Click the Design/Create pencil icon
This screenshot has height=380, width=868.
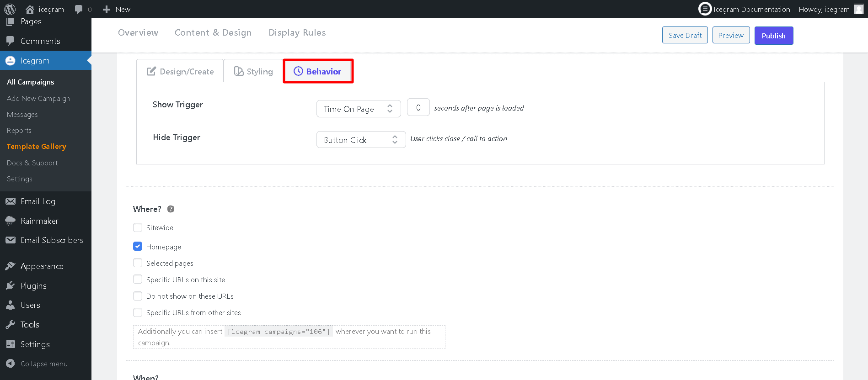151,71
